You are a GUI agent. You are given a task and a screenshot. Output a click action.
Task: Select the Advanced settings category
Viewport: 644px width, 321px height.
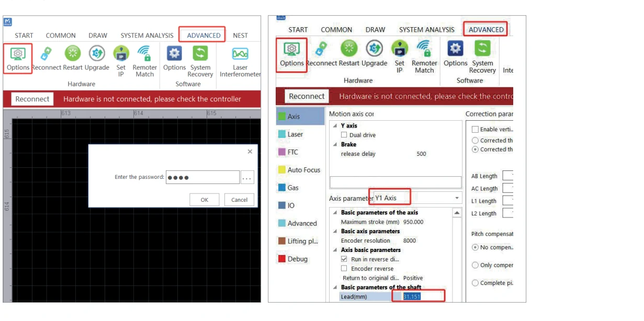(x=300, y=223)
